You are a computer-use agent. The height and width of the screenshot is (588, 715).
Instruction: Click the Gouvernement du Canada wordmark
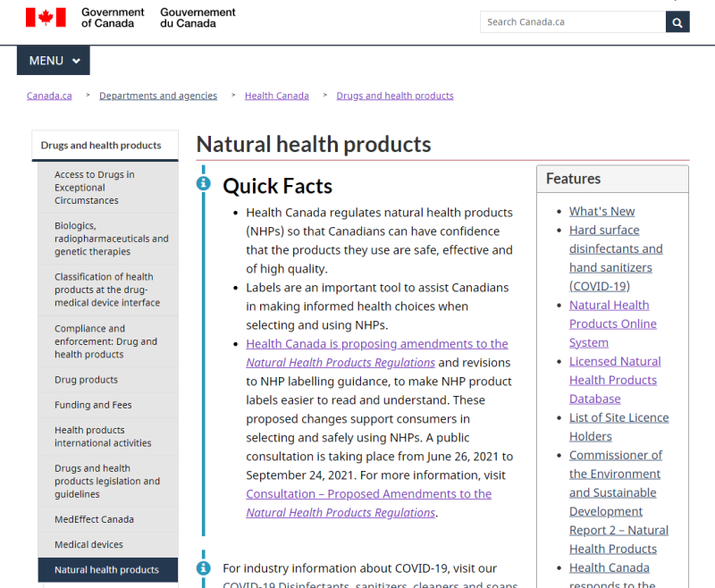pos(198,18)
